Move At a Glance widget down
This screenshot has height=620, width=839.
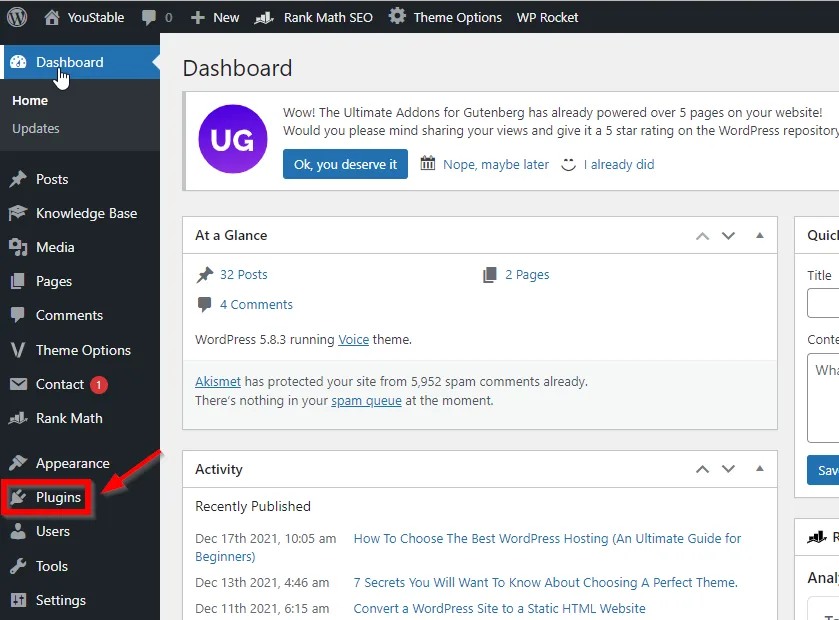coord(728,236)
